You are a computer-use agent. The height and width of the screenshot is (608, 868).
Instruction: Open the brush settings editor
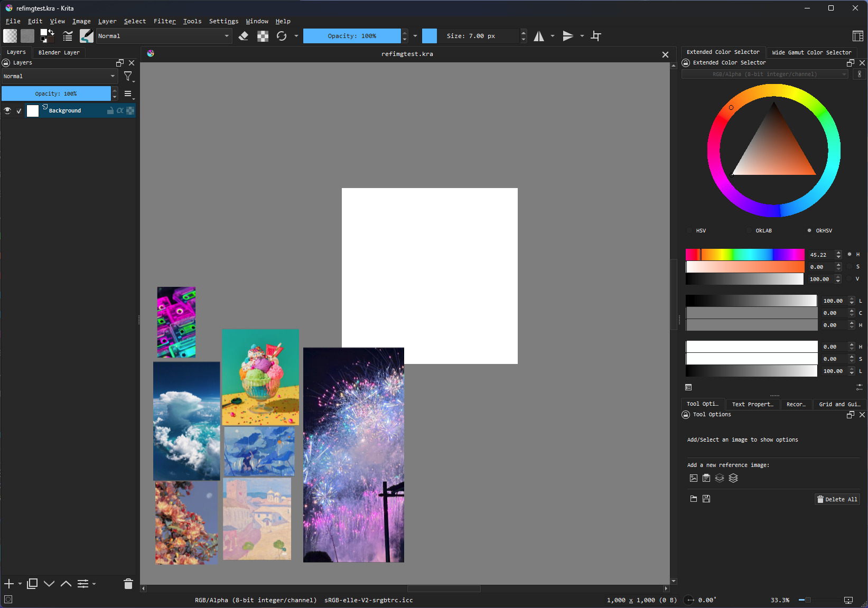pyautogui.click(x=68, y=36)
